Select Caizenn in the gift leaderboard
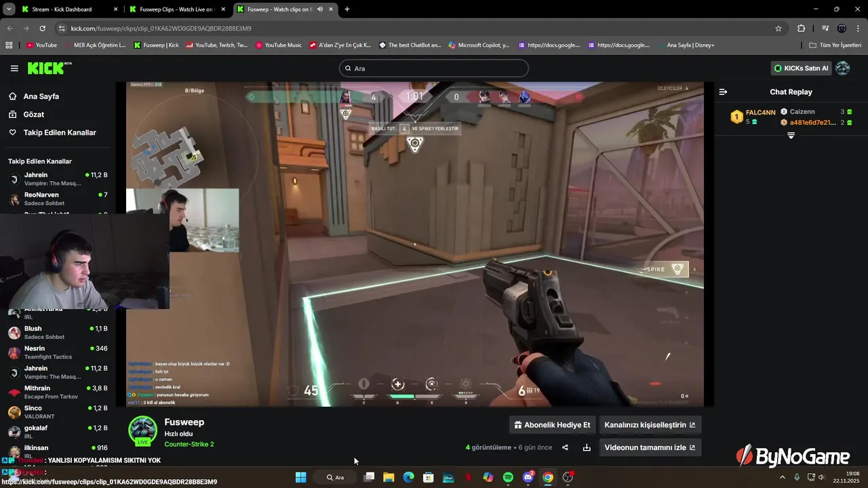This screenshot has width=868, height=488. (802, 112)
